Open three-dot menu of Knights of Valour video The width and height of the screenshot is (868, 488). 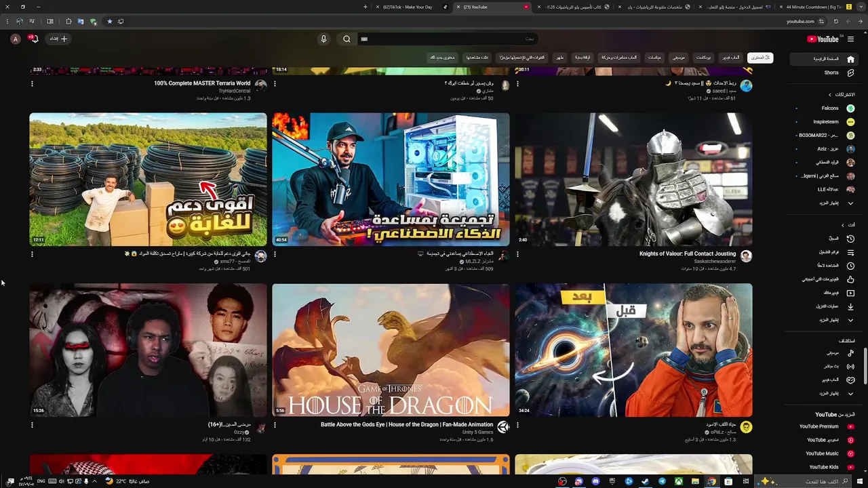(x=517, y=255)
